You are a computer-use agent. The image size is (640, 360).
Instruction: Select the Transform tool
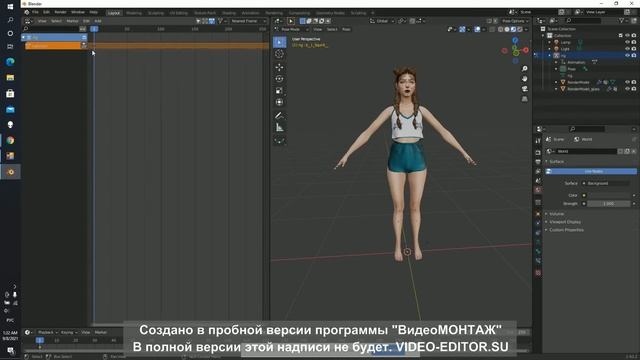point(280,102)
